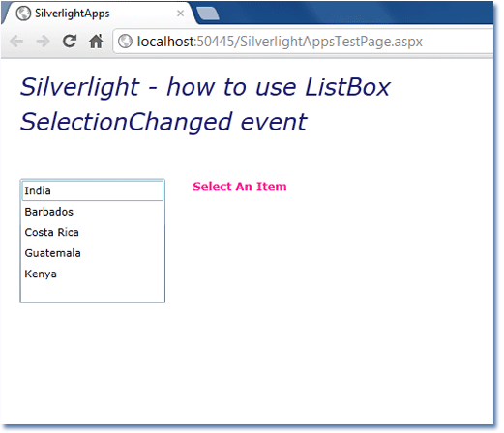Click the SelectionChanged event heading line
Screen dimensions: 504x433
point(163,122)
